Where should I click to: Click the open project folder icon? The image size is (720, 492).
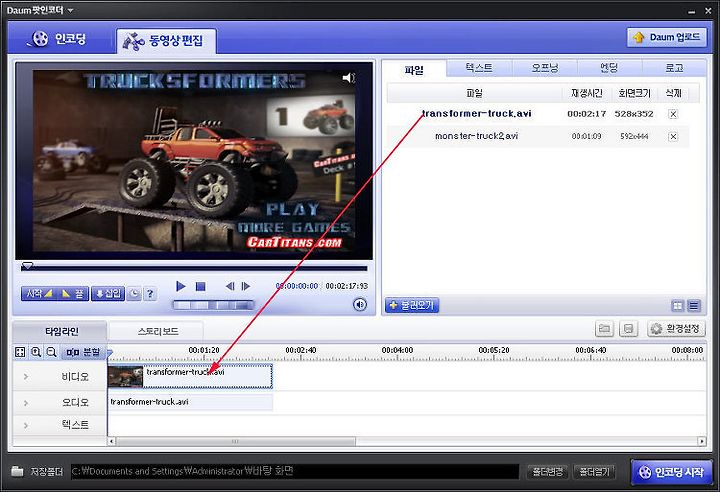point(605,328)
